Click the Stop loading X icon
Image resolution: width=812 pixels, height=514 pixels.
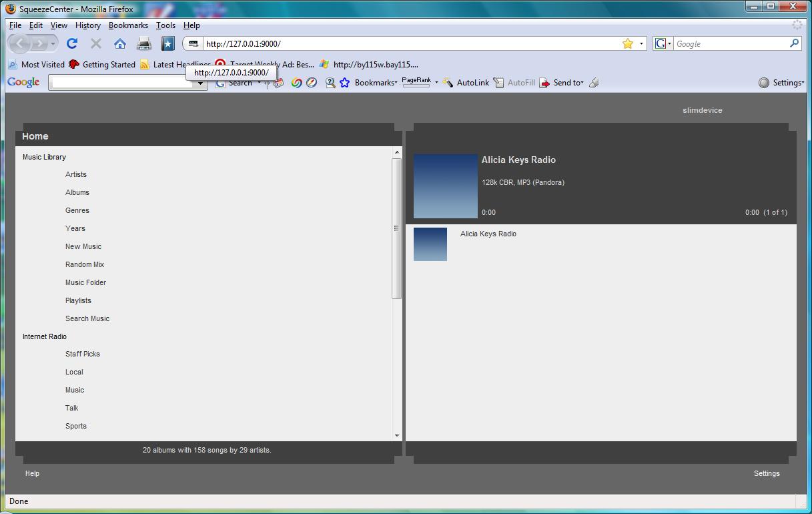pos(96,43)
